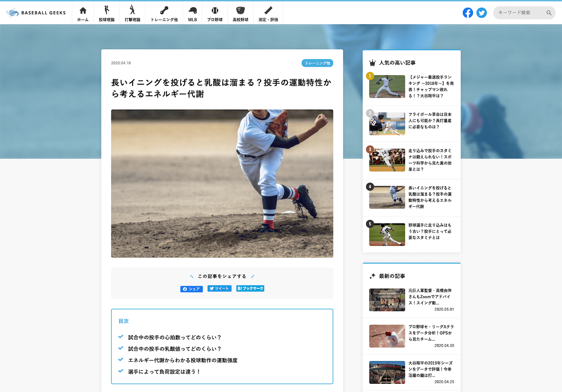
Task: Click the 高校野球 glove icon
Action: pyautogui.click(x=240, y=10)
